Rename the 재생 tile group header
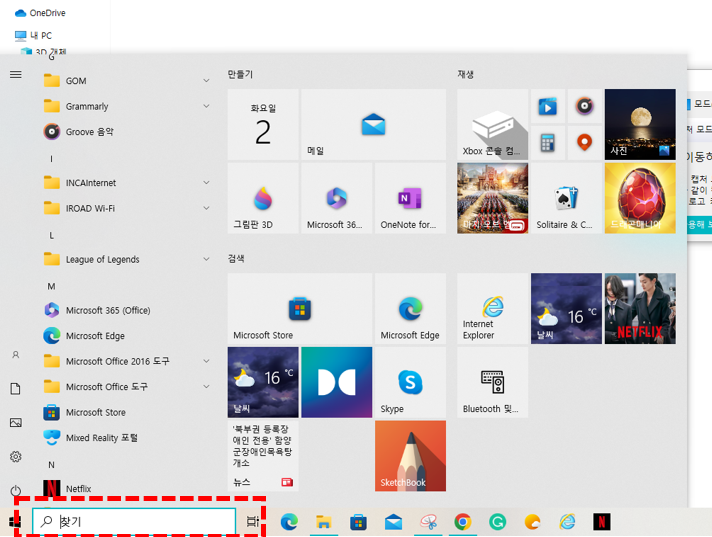Screen dimensions: 712x537 pyautogui.click(x=465, y=74)
